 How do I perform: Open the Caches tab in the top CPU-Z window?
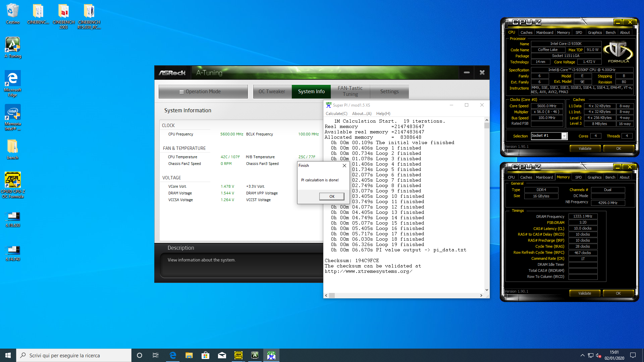coord(526,33)
